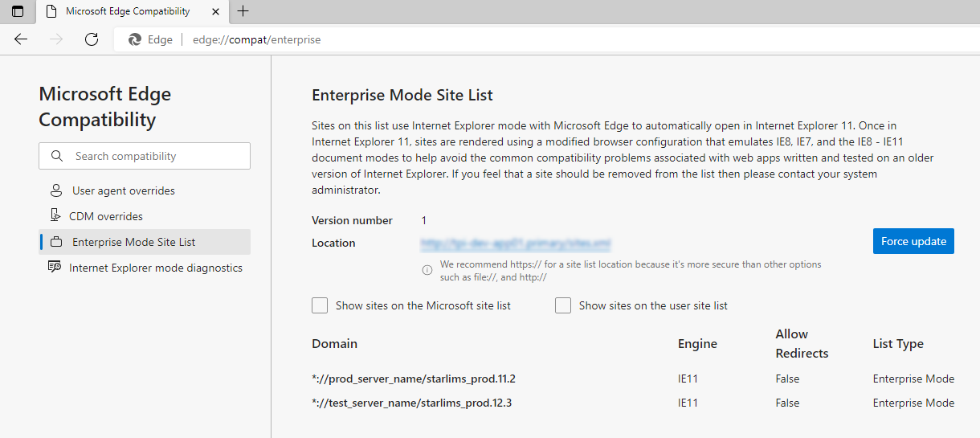
Task: Select domain *://test_server_name/starlims_prod.12.3
Action: click(412, 403)
